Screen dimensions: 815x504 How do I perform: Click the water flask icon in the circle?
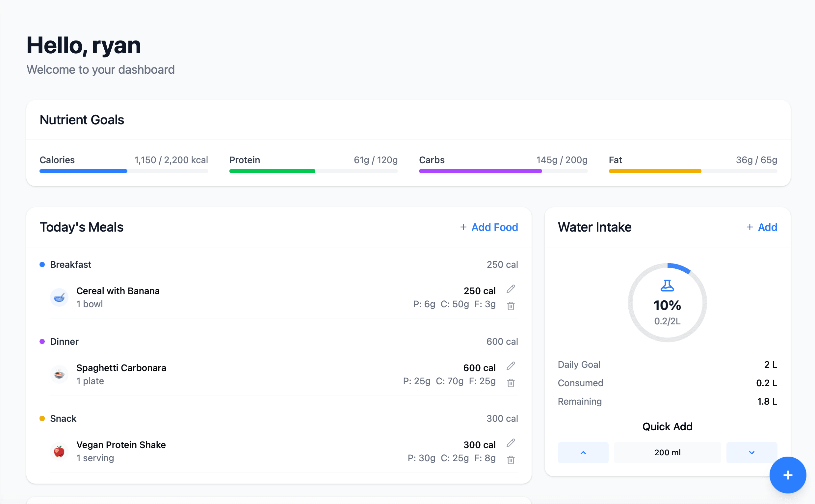click(x=667, y=285)
